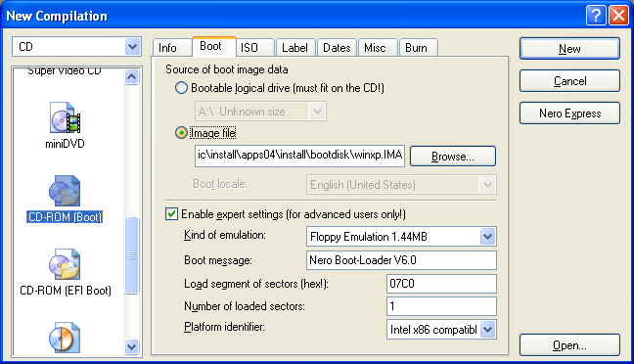Screen dimensions: 634x364
Task: Select the CD-ROM (Boot) disc icon
Action: [65, 191]
